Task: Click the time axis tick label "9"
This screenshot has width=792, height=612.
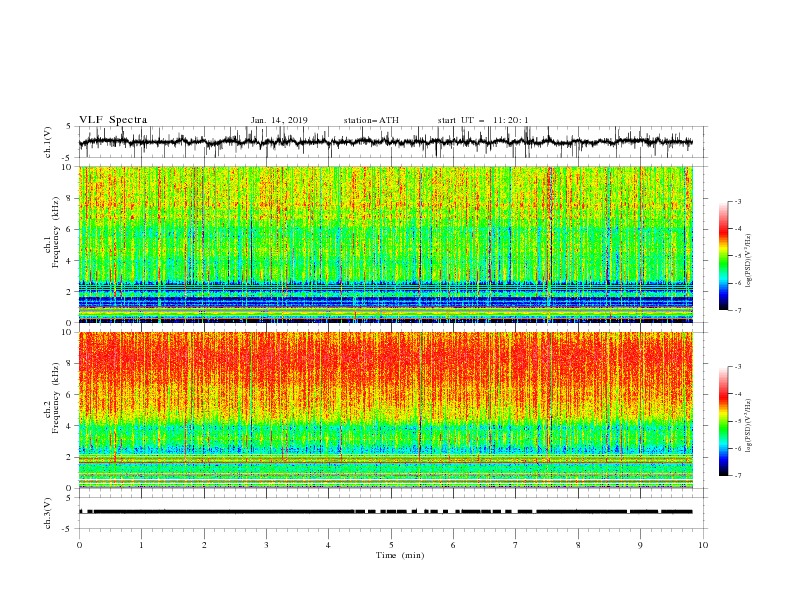Action: click(x=640, y=545)
